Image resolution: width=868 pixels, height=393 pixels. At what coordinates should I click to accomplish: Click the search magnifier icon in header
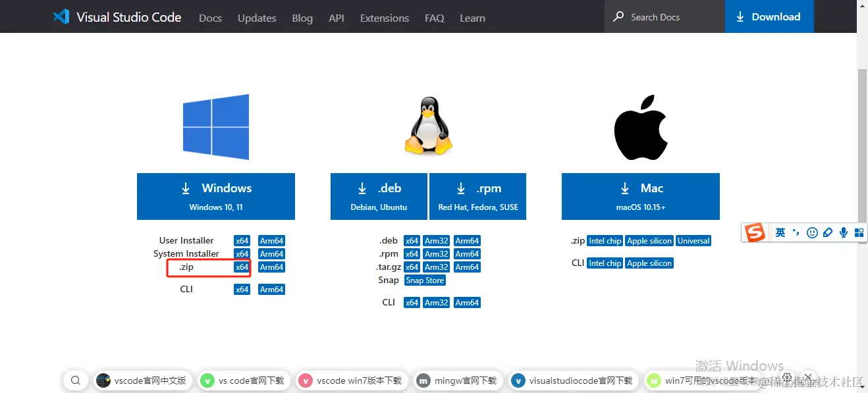coord(618,16)
